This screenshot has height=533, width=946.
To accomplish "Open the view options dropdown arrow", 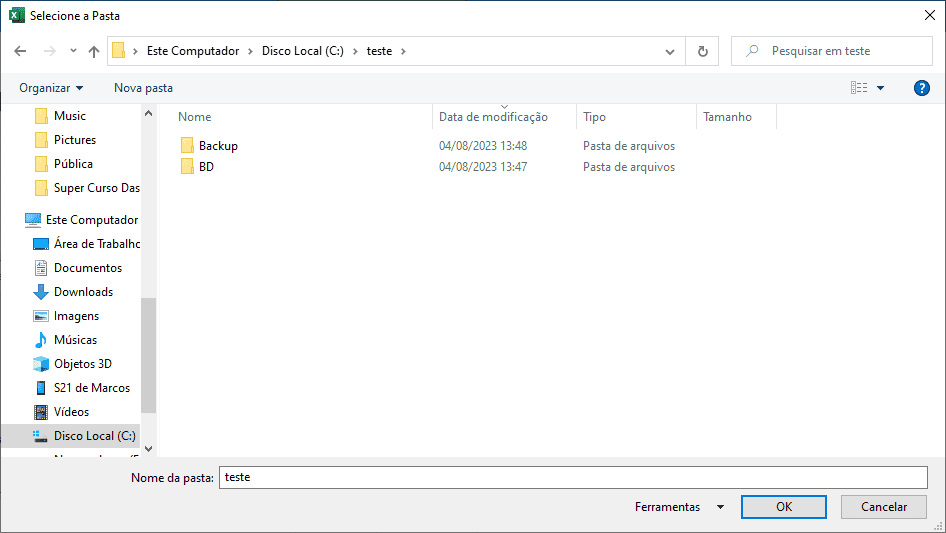I will pos(881,88).
